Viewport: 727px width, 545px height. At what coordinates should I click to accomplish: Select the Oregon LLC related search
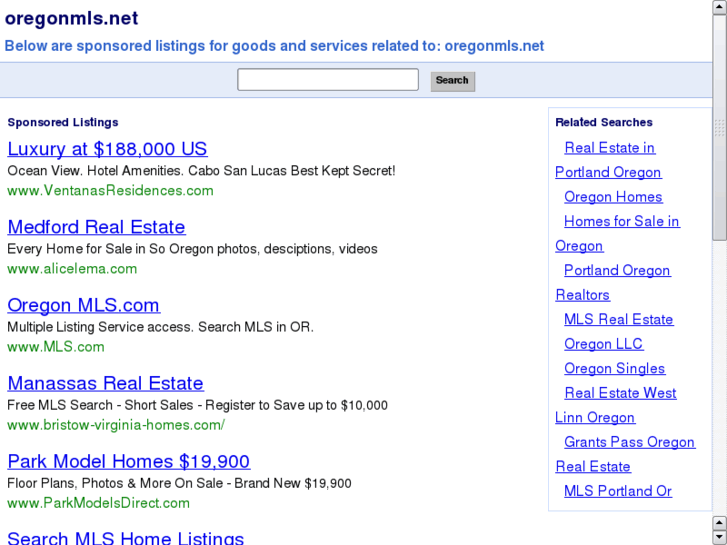pyautogui.click(x=603, y=344)
